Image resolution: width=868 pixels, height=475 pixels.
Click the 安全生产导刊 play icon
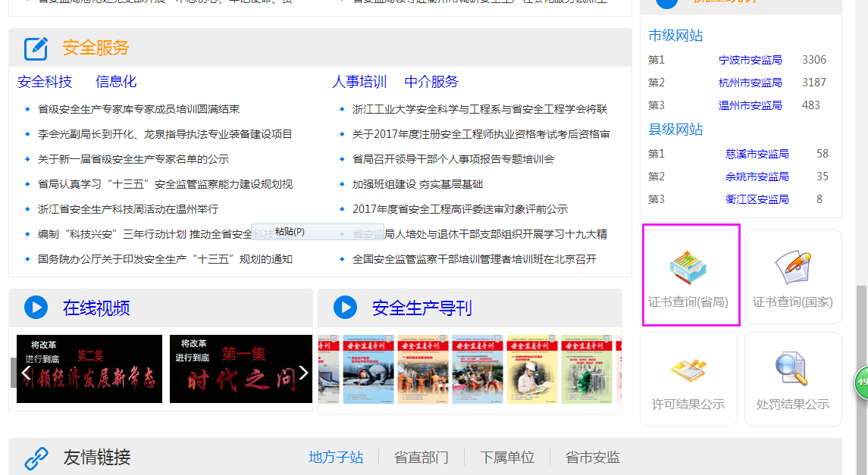click(x=346, y=308)
